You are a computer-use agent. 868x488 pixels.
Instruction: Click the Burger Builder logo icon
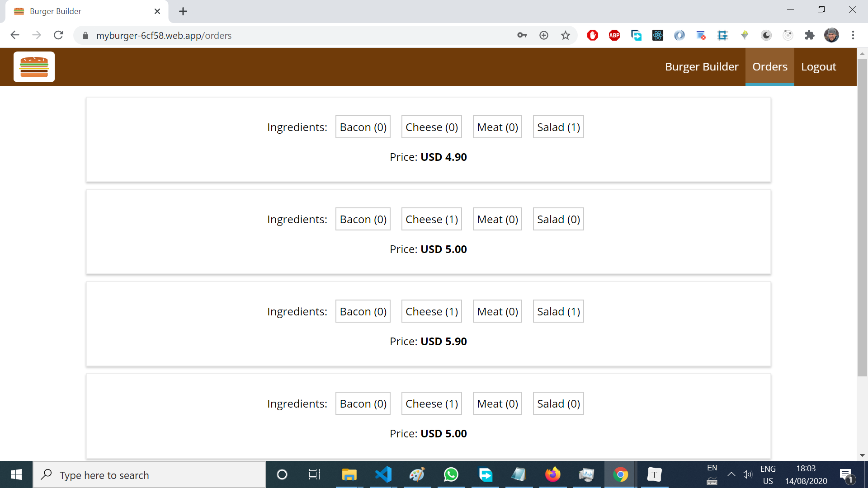(33, 67)
